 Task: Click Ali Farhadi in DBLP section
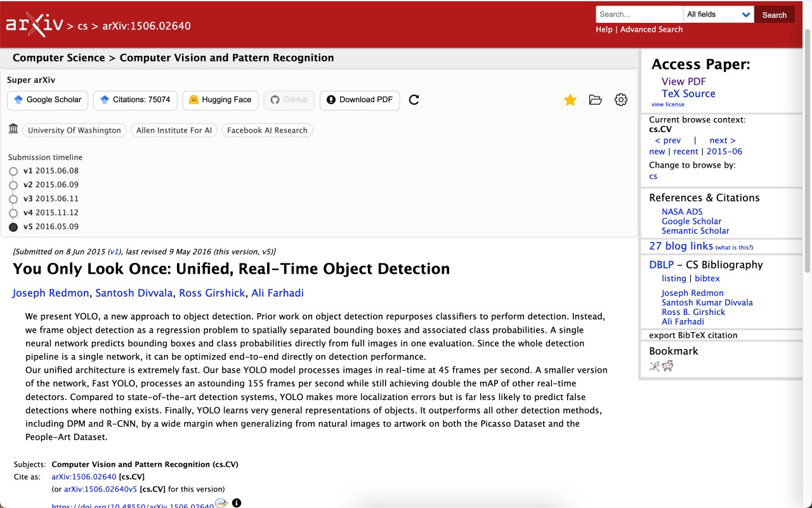point(683,321)
